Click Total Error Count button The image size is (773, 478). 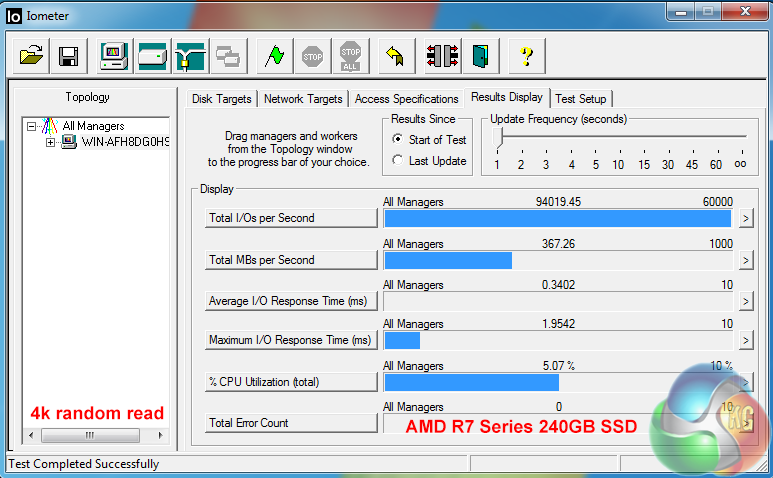291,423
